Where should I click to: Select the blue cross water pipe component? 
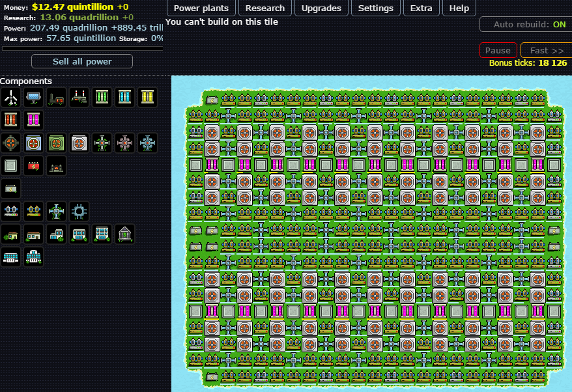click(56, 211)
